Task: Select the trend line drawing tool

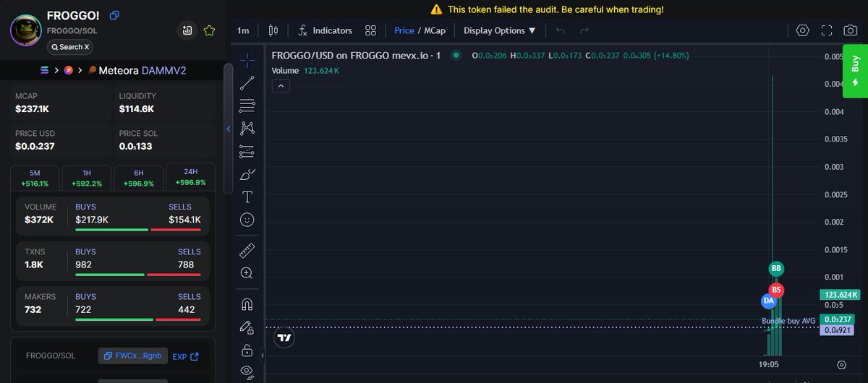Action: [247, 82]
